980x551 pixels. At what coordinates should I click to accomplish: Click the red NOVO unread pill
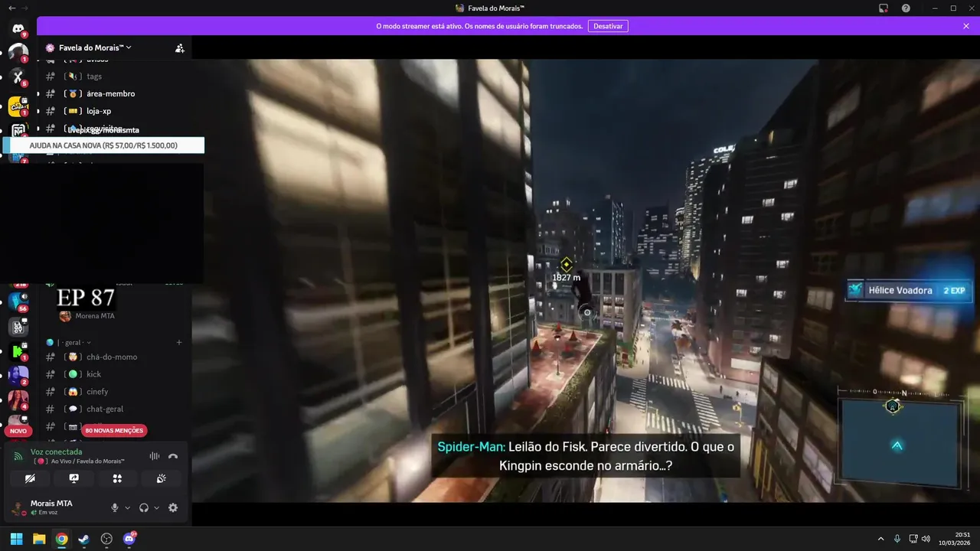18,431
